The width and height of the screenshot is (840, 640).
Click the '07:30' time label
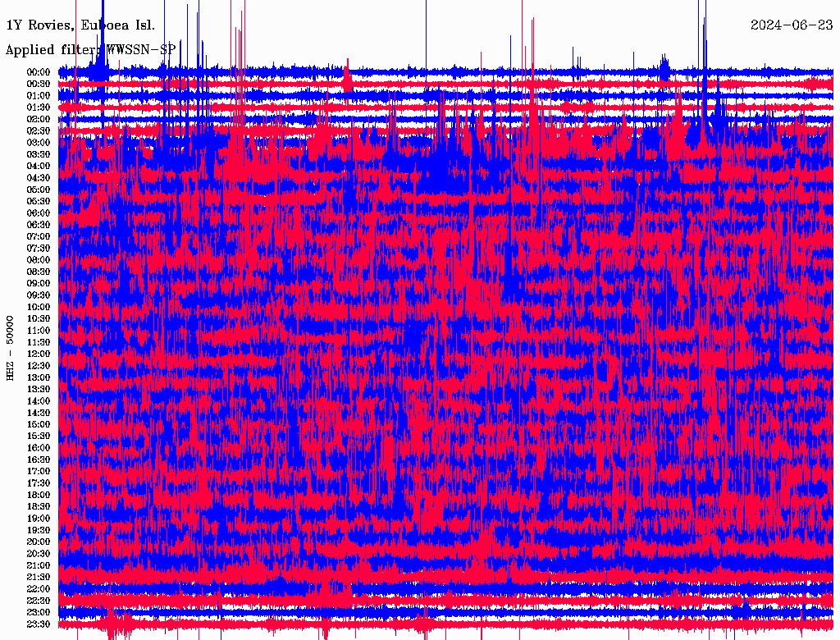point(39,249)
